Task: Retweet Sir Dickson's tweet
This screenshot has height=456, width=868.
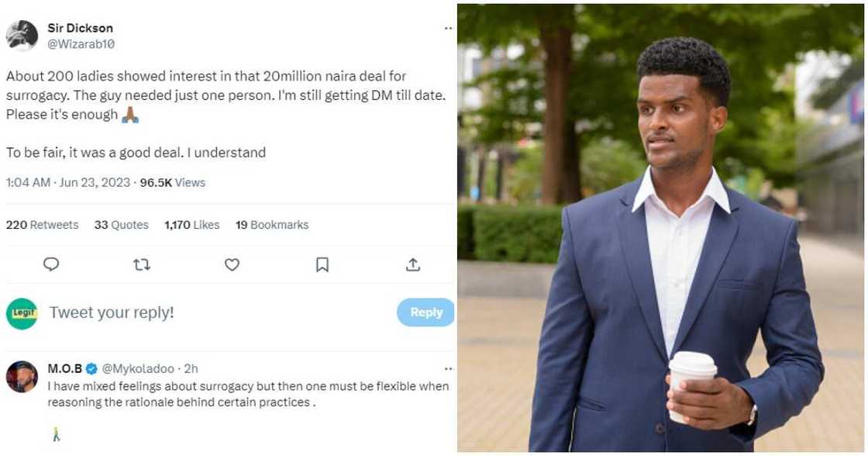Action: click(x=141, y=264)
